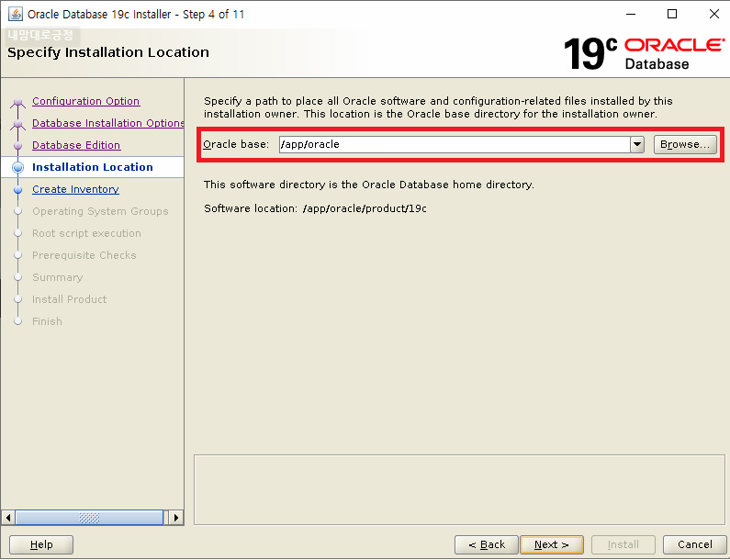The height and width of the screenshot is (560, 730).
Task: Go to Create Inventory step
Action: (75, 189)
